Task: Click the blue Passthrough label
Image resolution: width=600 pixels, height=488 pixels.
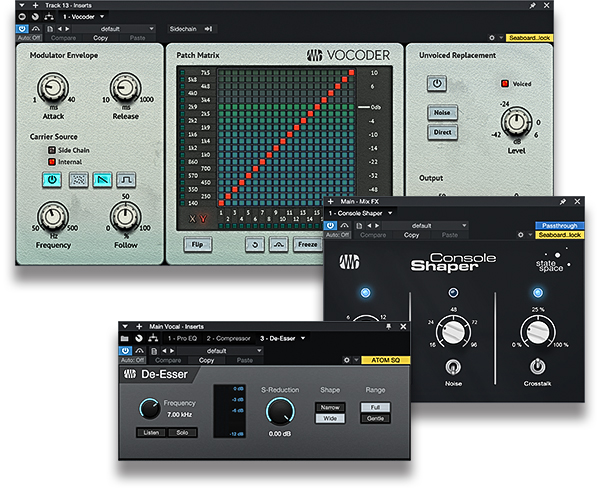Action: (x=559, y=226)
